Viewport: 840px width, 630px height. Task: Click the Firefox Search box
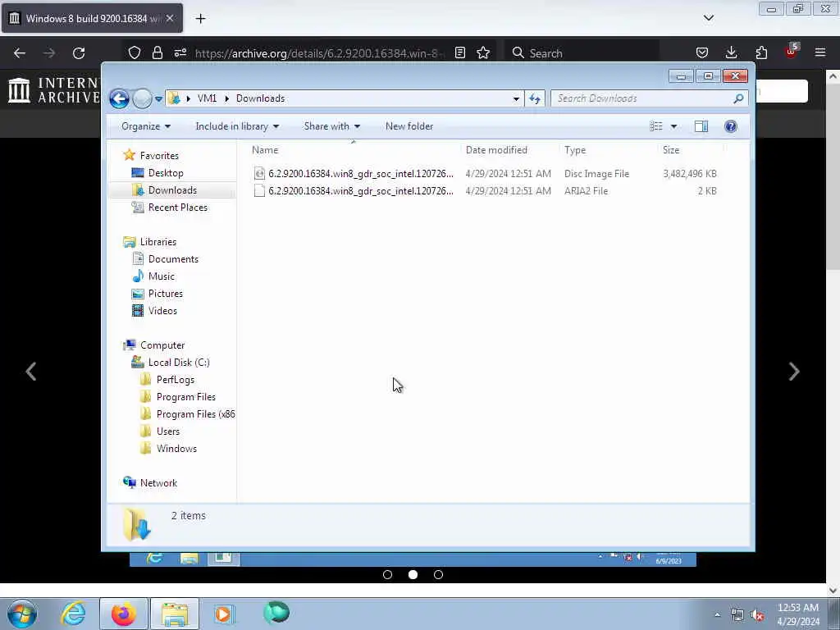(582, 53)
